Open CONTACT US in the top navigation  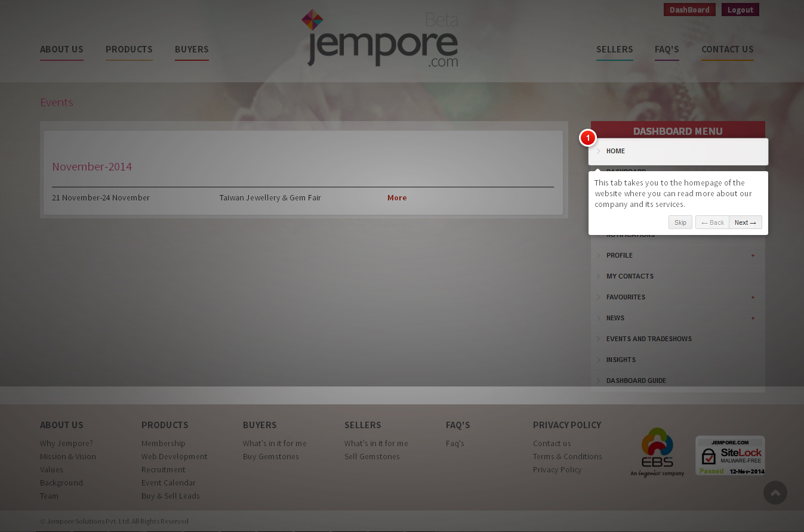click(727, 50)
